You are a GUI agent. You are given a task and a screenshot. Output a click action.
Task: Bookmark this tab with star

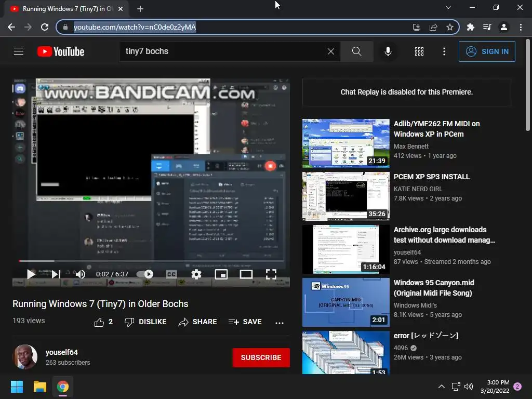pos(450,27)
